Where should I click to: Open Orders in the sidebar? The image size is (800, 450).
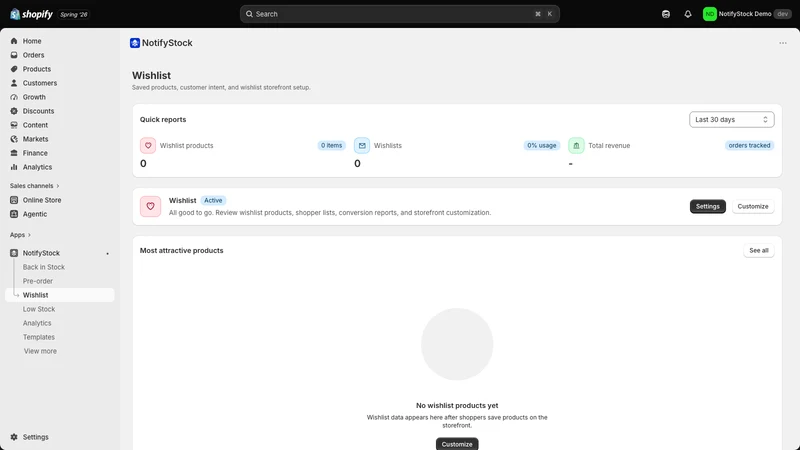(x=33, y=55)
